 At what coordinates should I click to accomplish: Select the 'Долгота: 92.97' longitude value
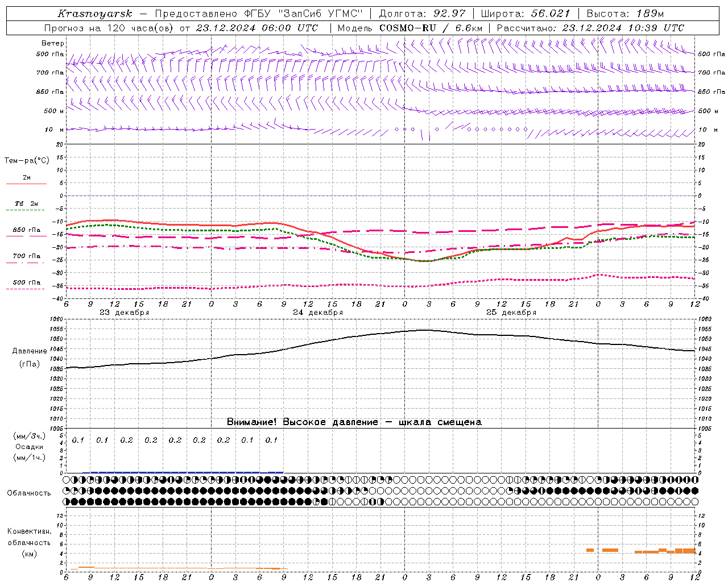click(422, 14)
